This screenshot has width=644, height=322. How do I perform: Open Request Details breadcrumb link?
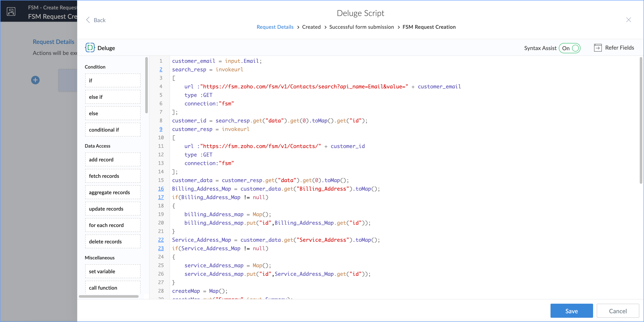click(275, 27)
